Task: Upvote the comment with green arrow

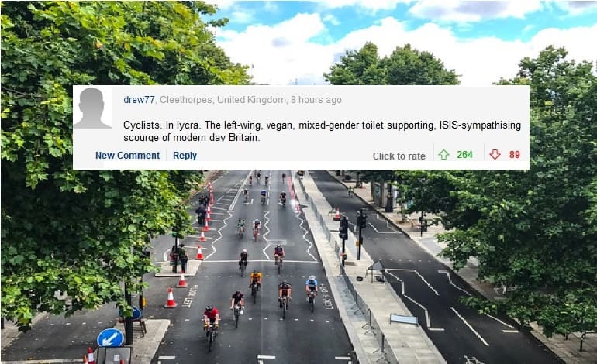Action: coord(443,154)
